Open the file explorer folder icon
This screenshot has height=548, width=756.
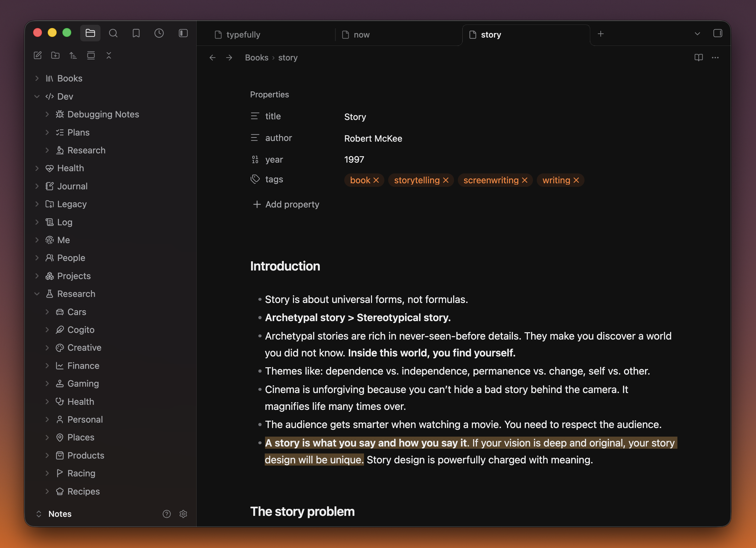click(90, 33)
